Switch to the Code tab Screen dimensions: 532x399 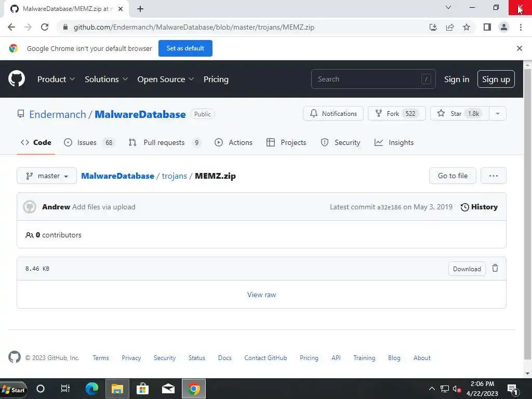click(36, 142)
